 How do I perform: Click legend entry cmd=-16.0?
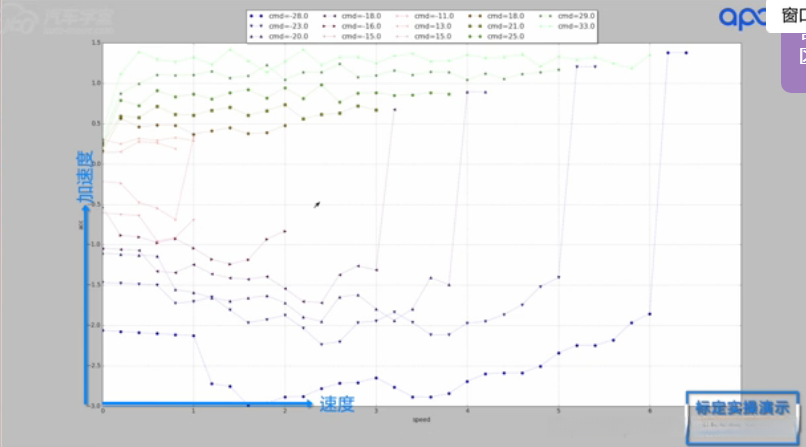(x=352, y=26)
